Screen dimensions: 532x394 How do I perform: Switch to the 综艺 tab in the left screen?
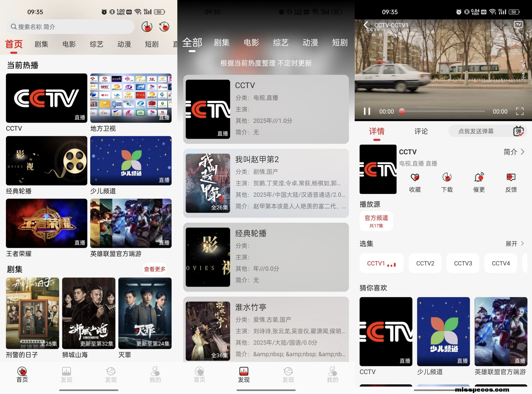[x=96, y=44]
